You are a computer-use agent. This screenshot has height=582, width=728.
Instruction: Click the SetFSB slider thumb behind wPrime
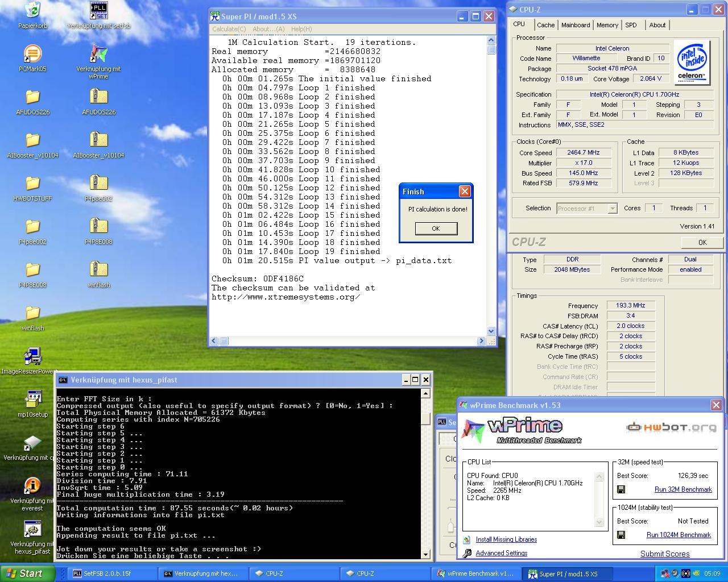(x=450, y=527)
